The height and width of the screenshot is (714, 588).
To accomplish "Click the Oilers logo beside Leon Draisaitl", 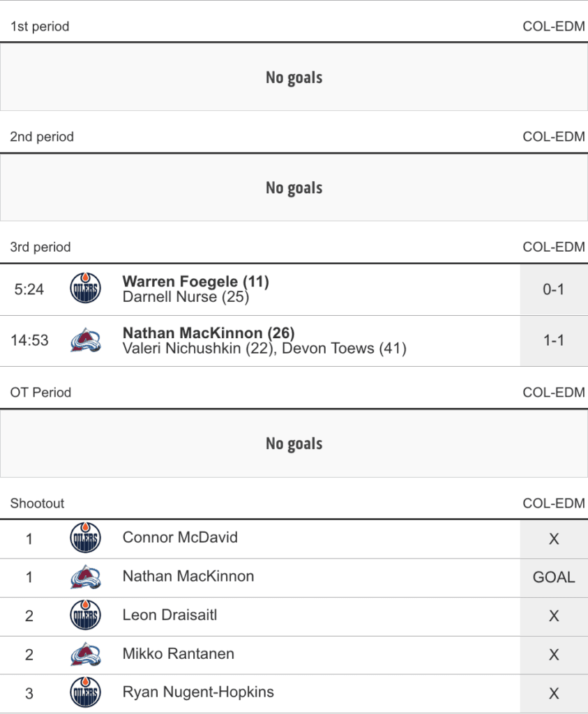I will click(x=85, y=616).
